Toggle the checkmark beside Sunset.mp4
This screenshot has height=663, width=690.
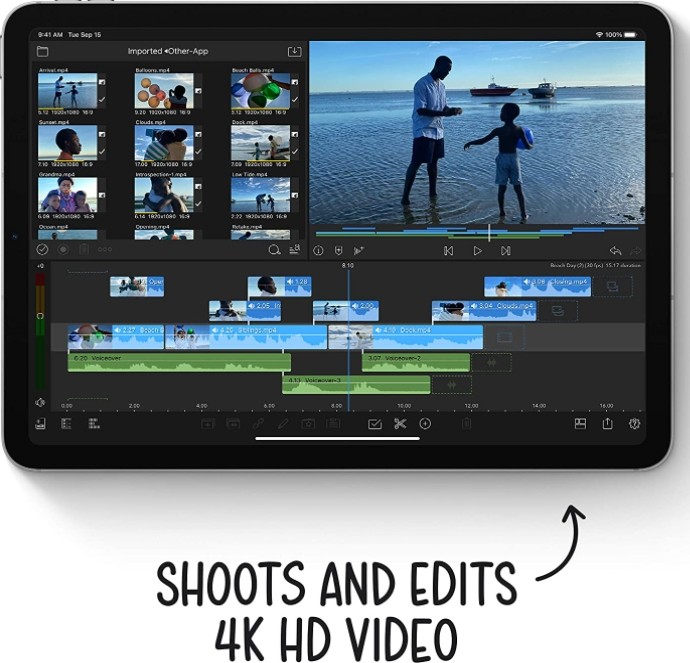pos(102,151)
